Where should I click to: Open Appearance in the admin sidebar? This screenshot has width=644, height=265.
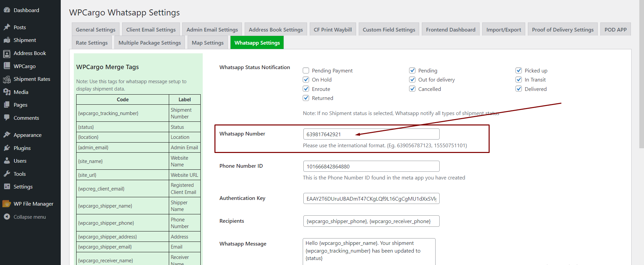(28, 135)
